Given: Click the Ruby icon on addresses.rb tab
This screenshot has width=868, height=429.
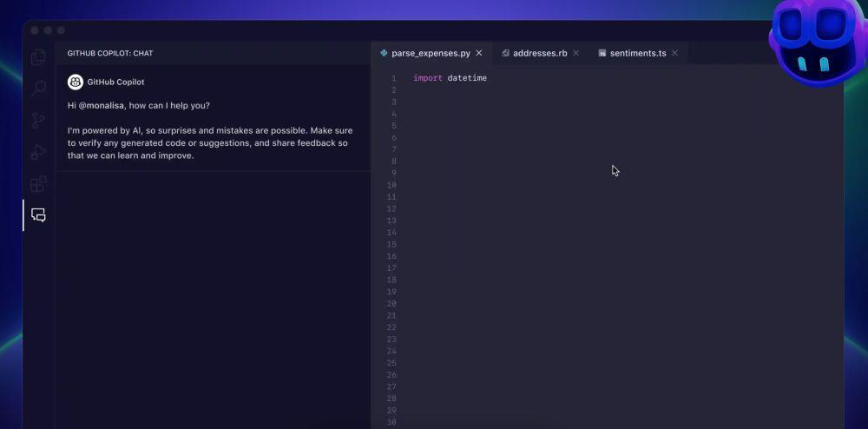Looking at the screenshot, I should (x=505, y=53).
